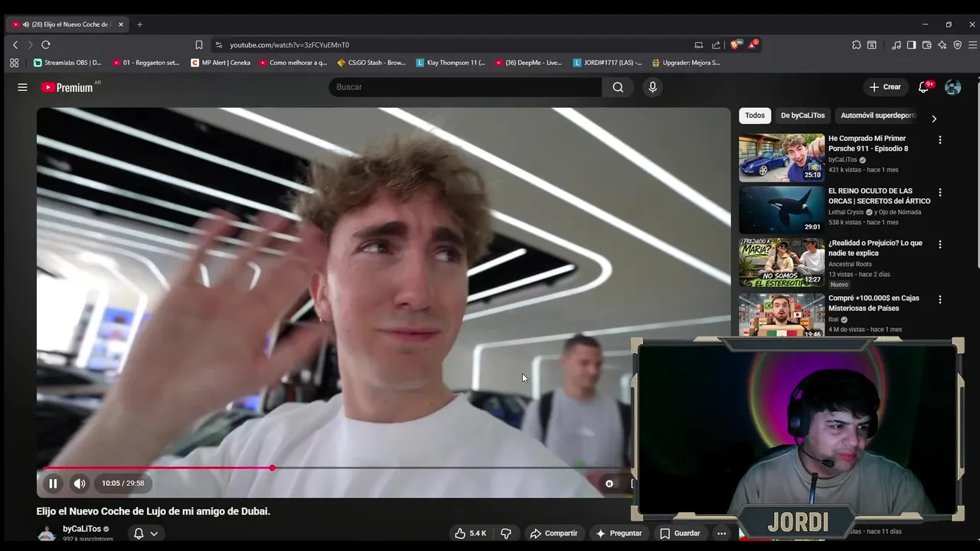Click in the Buscar search field
Viewport: 980px width, 551px height.
point(465,87)
